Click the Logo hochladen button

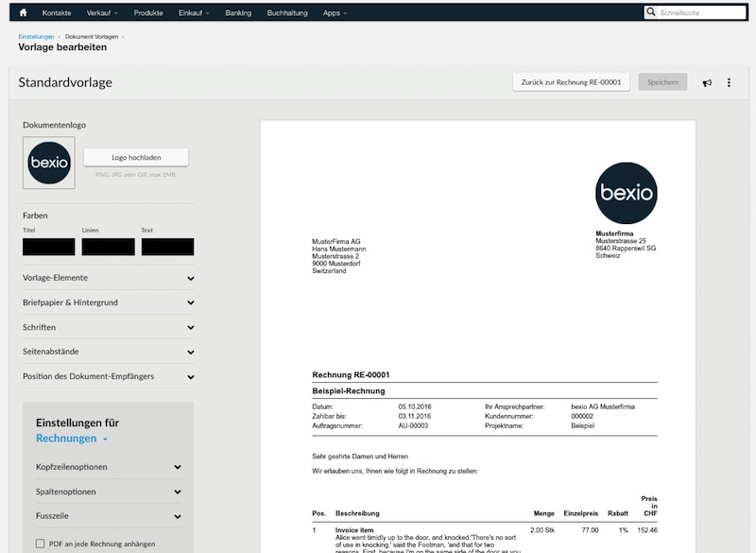136,158
